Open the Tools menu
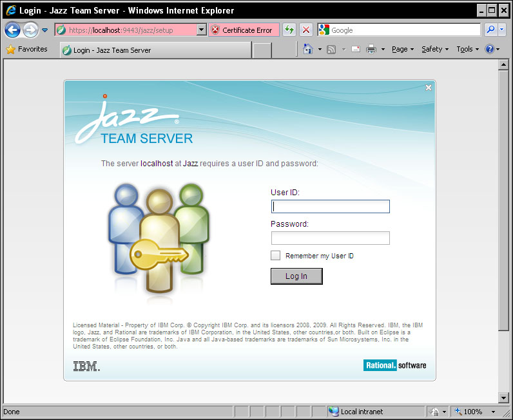Viewport: 513px width, 420px height. coord(467,50)
